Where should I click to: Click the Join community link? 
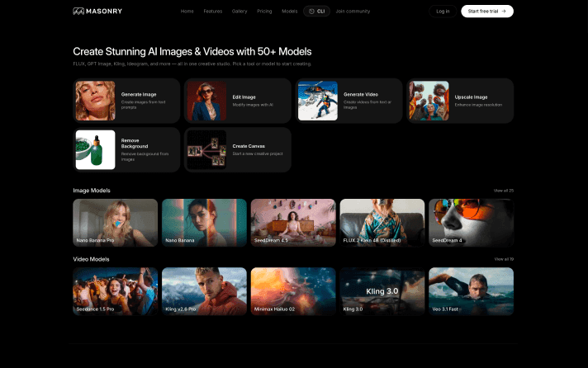tap(353, 12)
